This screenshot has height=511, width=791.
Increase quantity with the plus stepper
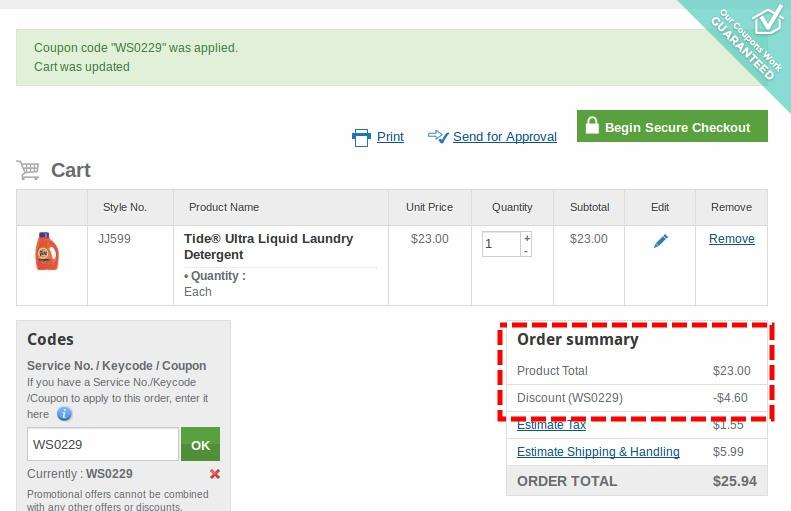point(527,238)
